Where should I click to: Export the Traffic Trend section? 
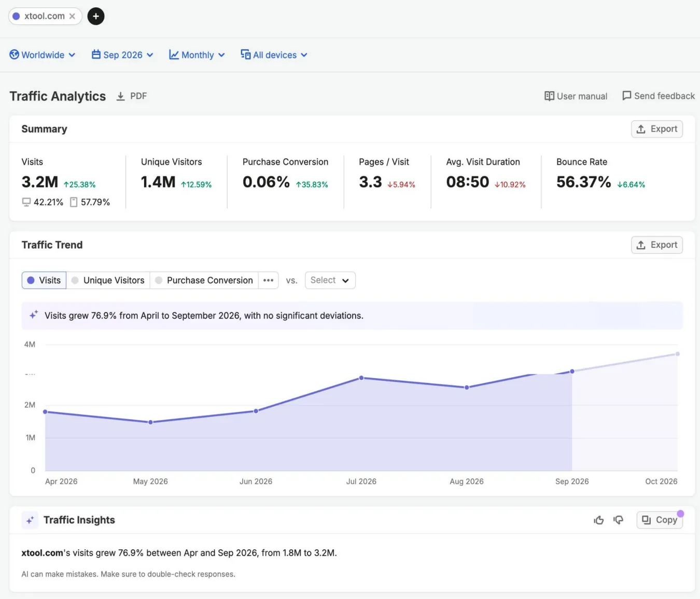tap(657, 245)
